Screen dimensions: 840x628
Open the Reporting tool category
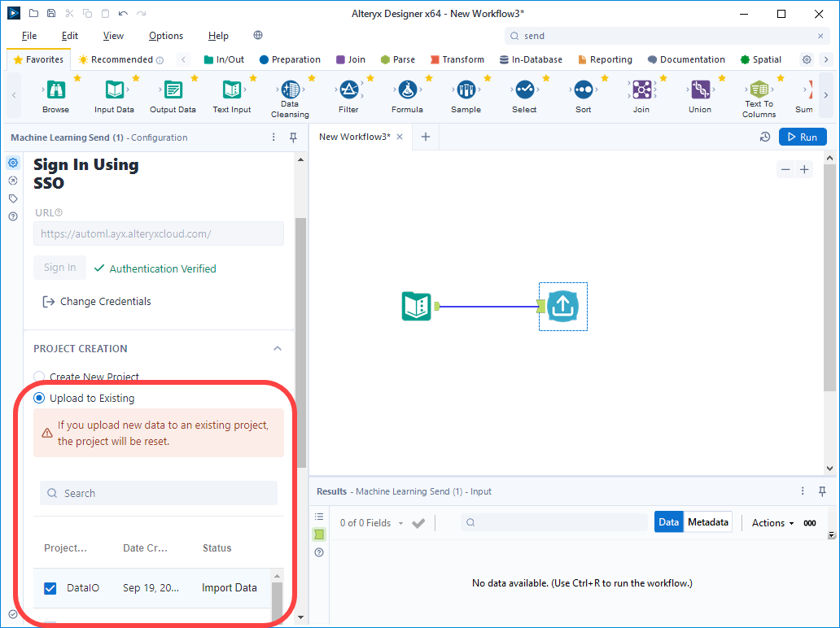pyautogui.click(x=606, y=59)
